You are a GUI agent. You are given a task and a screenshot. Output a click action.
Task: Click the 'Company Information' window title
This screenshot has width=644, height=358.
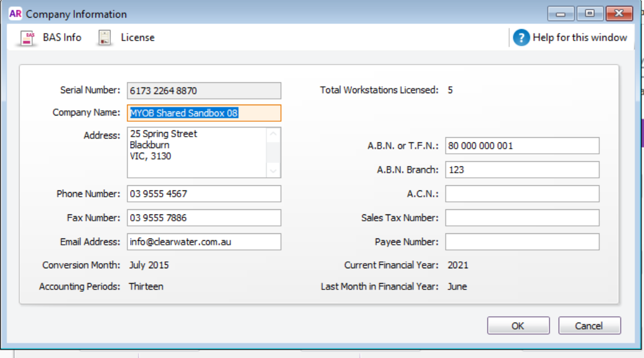[x=77, y=14]
